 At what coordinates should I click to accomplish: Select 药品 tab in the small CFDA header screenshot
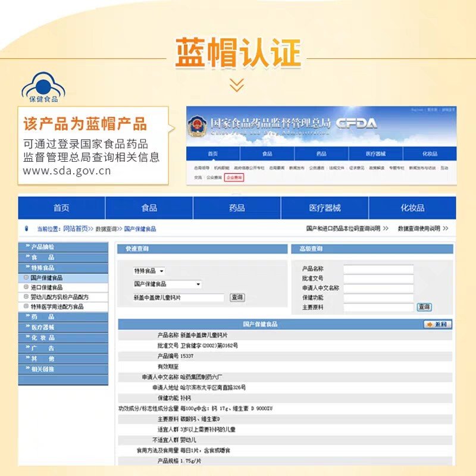[x=321, y=154]
